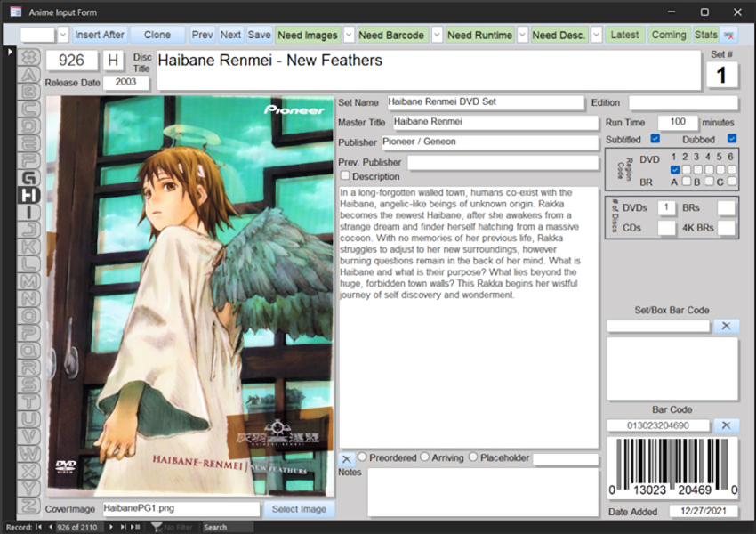Jump to letter T in alphabet sidebar
Viewport: 756px width, 534px height.
29,401
